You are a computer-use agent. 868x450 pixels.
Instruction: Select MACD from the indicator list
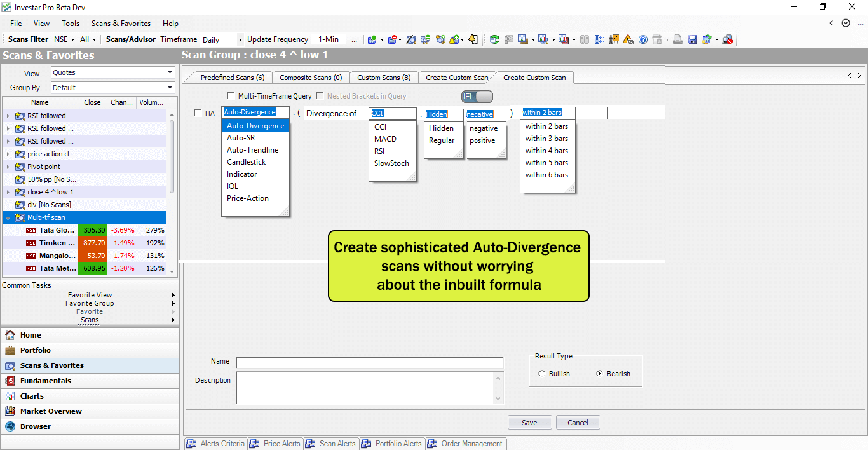click(x=385, y=139)
